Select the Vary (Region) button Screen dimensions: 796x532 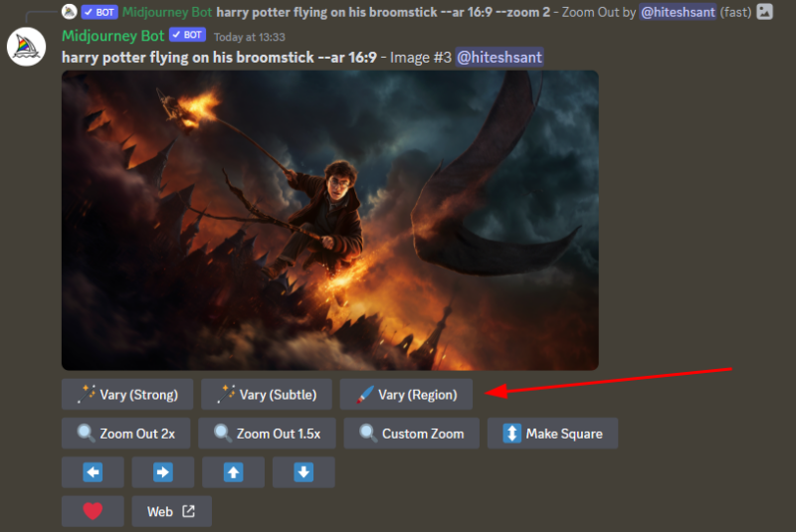(406, 394)
